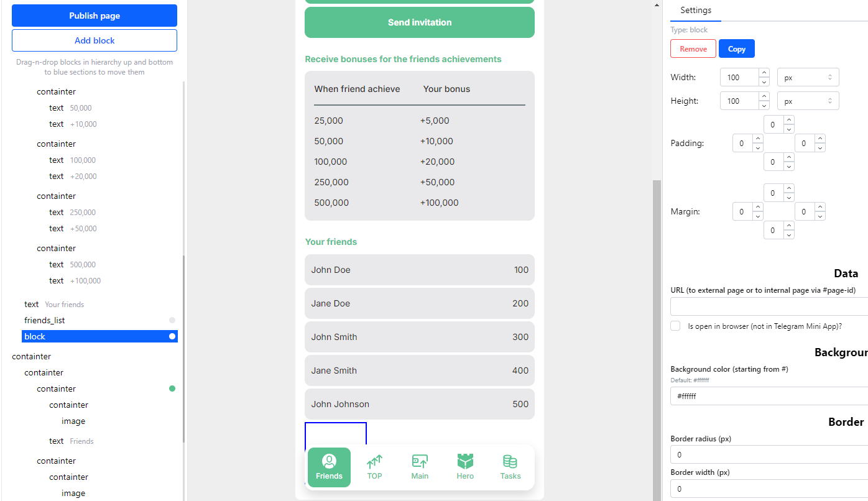Click the grey dot beside friends_list
868x501 pixels.
click(172, 320)
